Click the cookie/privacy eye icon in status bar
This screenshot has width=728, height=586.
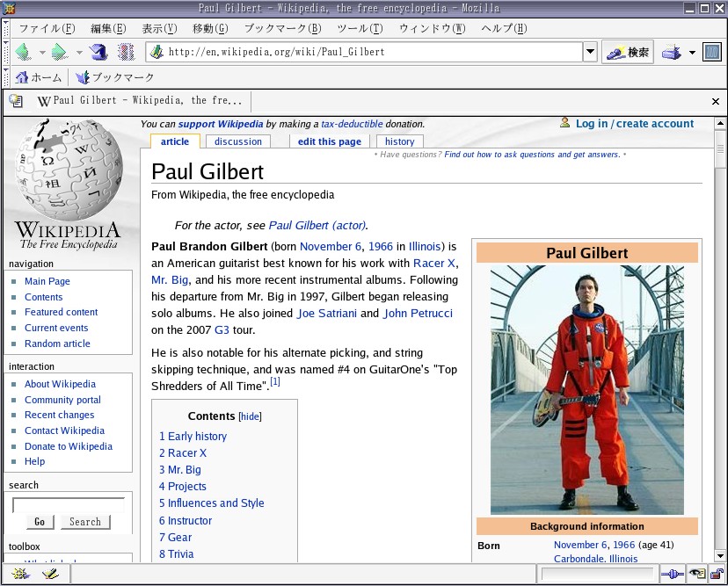click(x=697, y=575)
